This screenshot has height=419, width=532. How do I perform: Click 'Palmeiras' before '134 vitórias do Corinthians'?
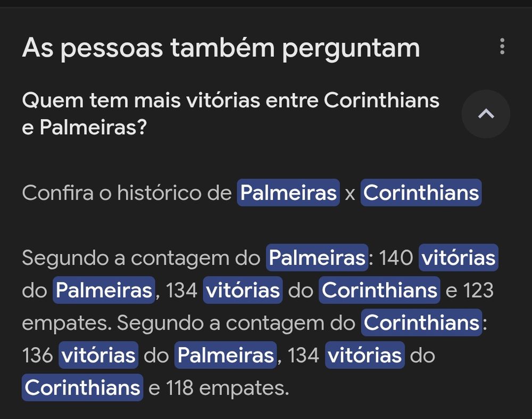point(104,290)
